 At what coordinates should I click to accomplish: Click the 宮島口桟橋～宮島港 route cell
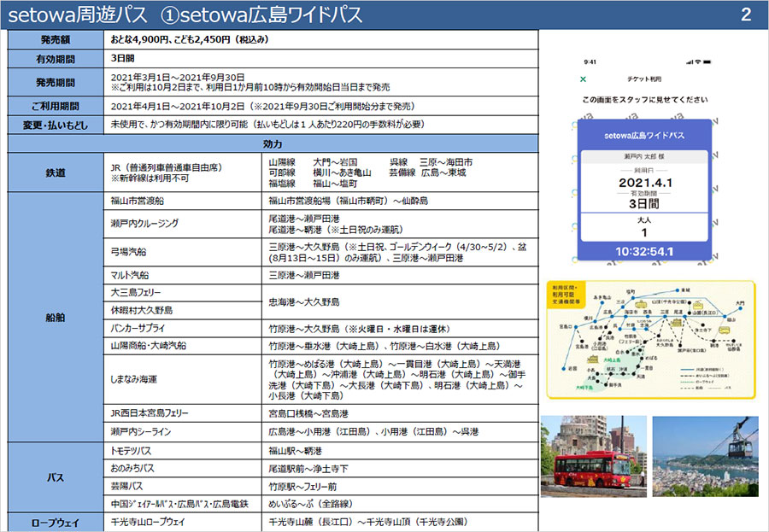tap(400, 413)
